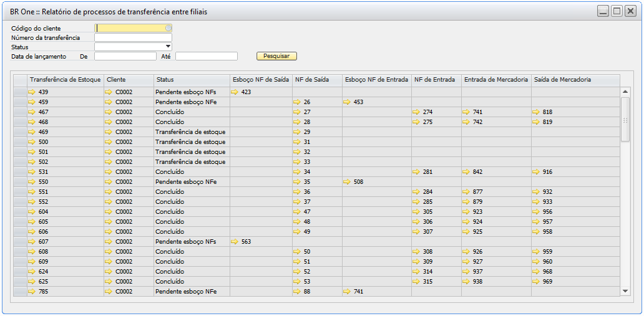644x316 pixels.
Task: Click client C0002 link arrow in row 785
Action: coord(109,292)
